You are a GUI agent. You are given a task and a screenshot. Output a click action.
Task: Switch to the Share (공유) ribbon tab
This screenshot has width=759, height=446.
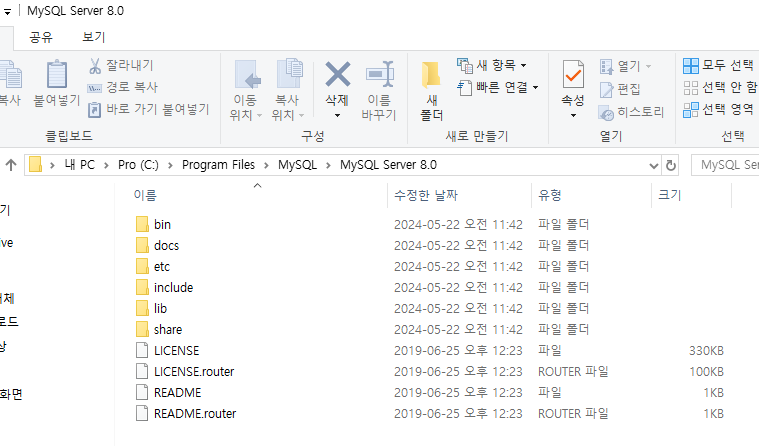(x=41, y=37)
